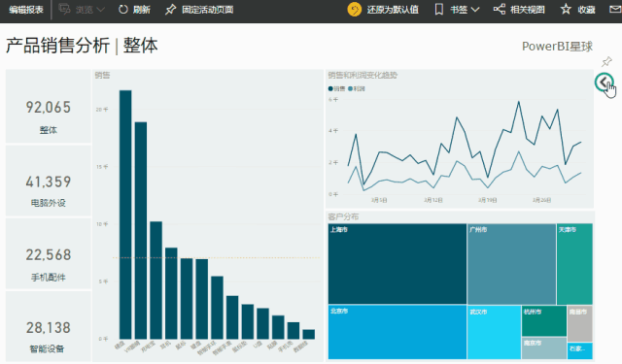Click the envelope subscribe icon at toolbar edge

coord(615,9)
